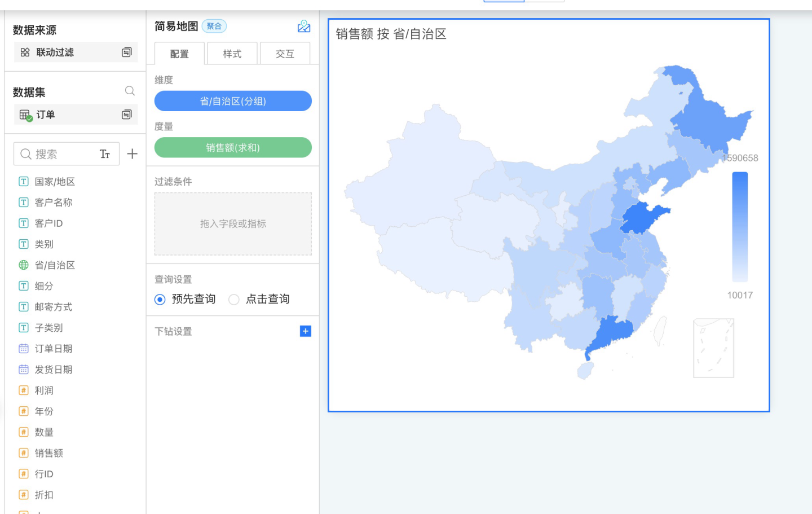This screenshot has width=812, height=514.
Task: Select the 利润 field in list
Action: pos(44,390)
